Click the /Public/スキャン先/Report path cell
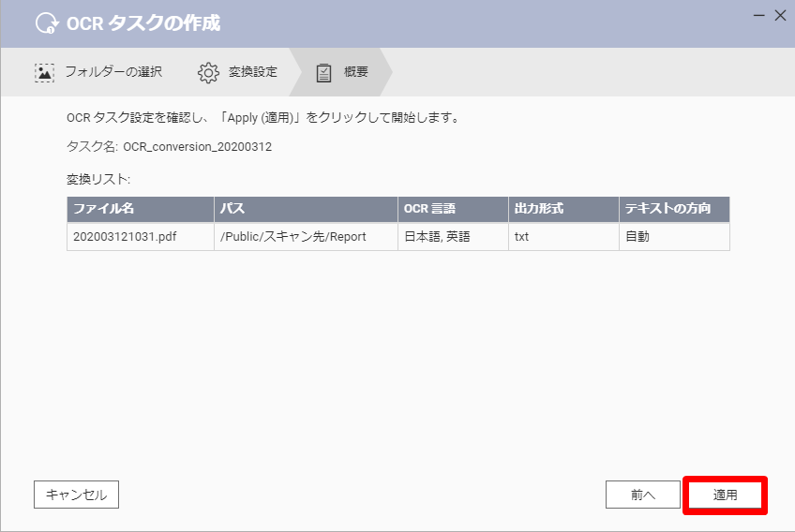The width and height of the screenshot is (795, 532). 306,237
